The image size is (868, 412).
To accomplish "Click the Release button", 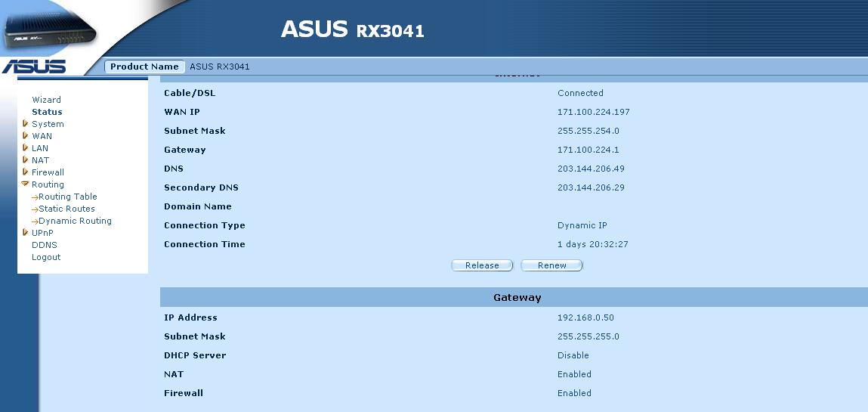I will point(482,265).
